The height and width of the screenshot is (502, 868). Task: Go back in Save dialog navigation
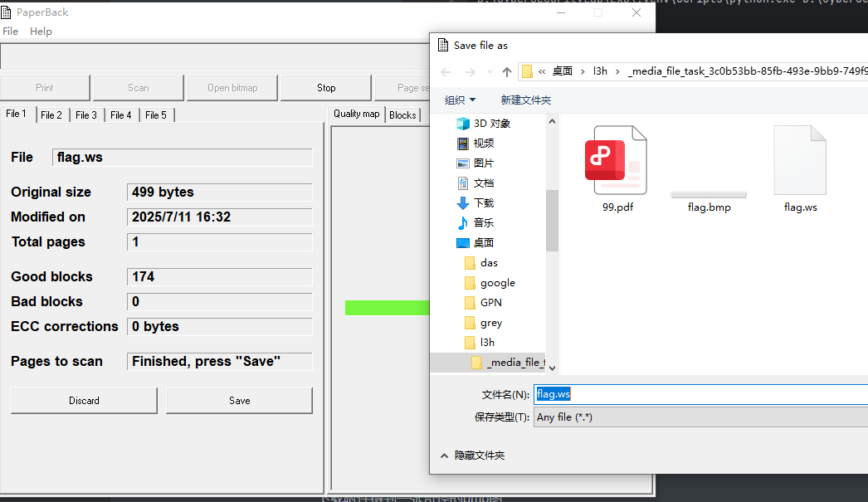[446, 72]
